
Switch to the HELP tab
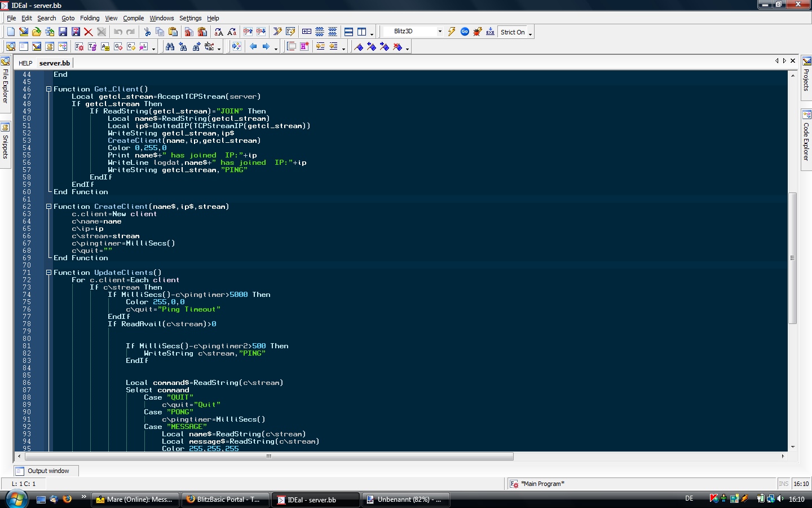pos(25,63)
